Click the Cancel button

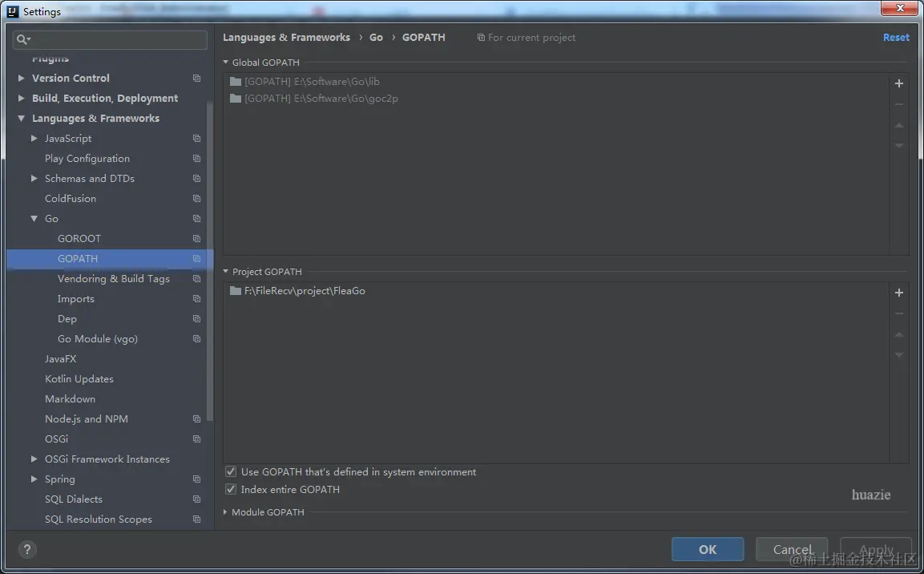tap(792, 549)
